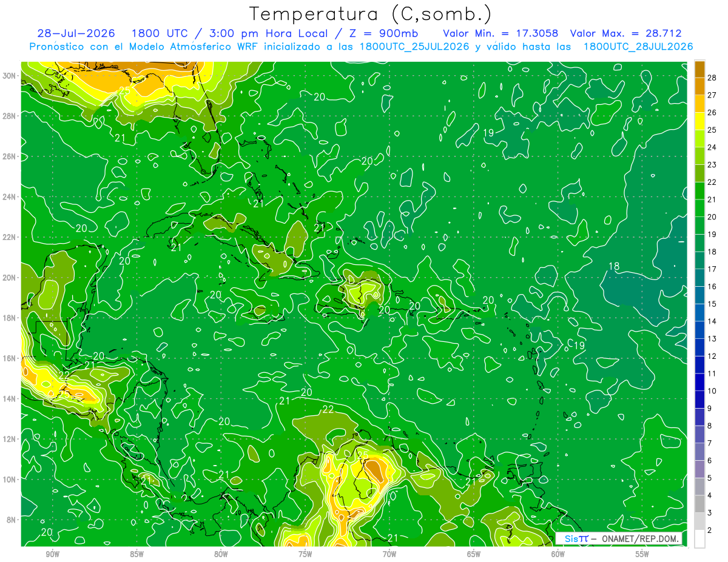The width and height of the screenshot is (728, 562).
Task: Select the yellow swatch between 25 and 26
Action: point(699,121)
